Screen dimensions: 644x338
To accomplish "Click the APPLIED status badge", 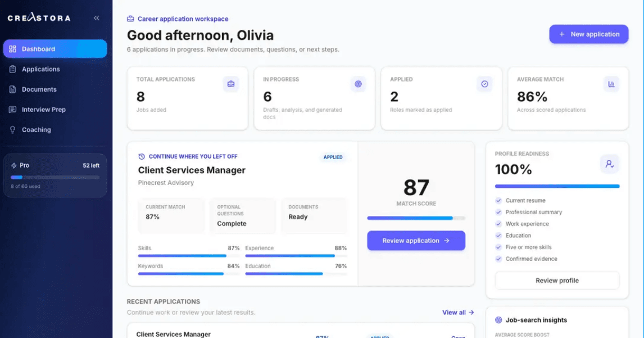I will pyautogui.click(x=333, y=157).
